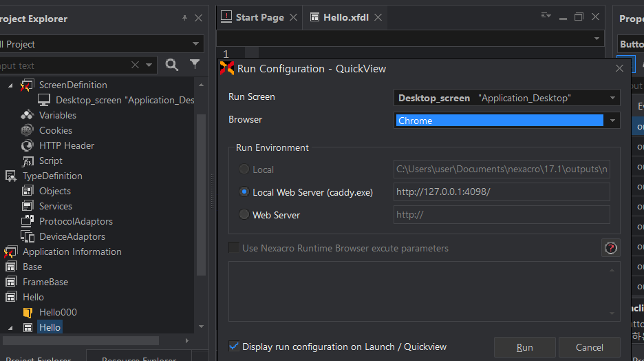Select the Hello000 tree item
The height and width of the screenshot is (361, 644).
(x=58, y=313)
